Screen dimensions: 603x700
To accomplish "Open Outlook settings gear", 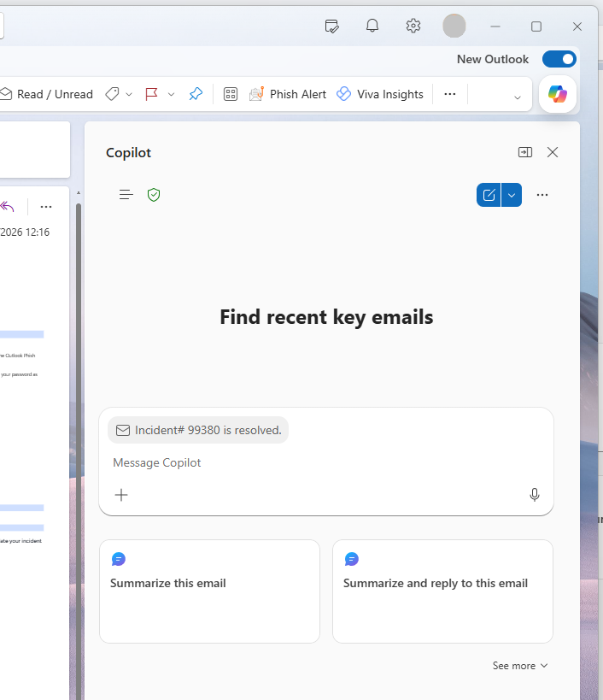I will pyautogui.click(x=413, y=26).
